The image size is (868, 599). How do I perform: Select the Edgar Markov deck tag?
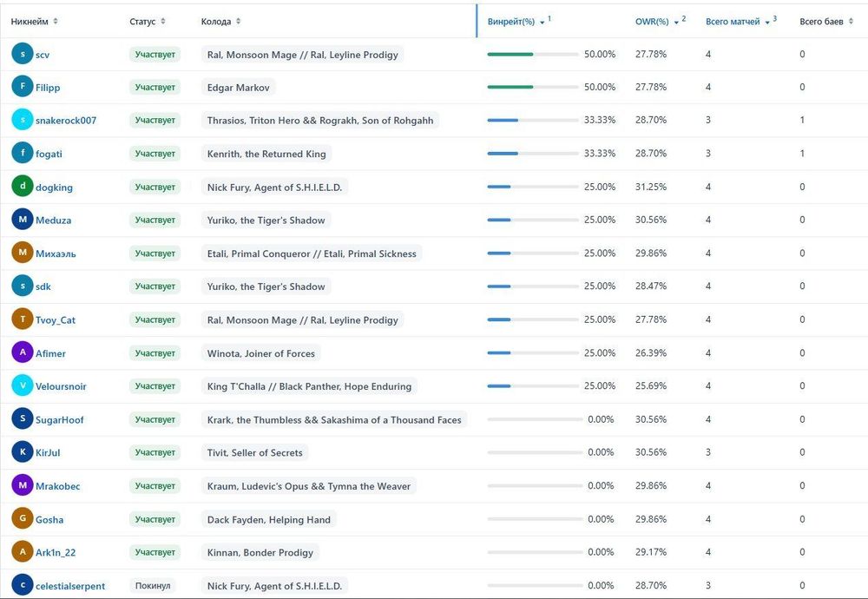click(x=238, y=87)
